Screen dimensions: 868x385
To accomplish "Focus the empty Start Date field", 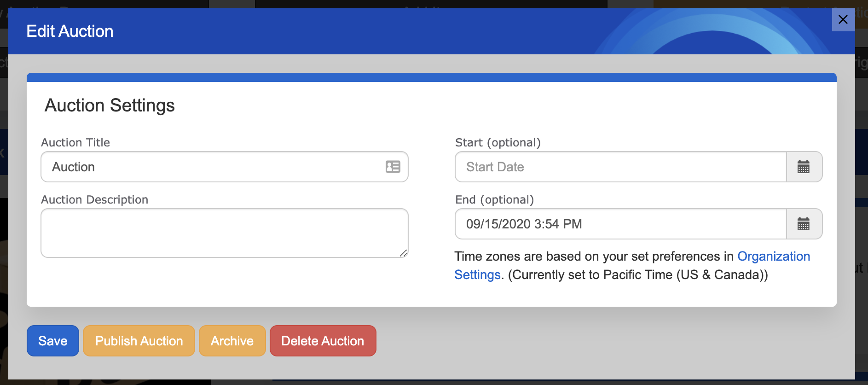I will pos(598,167).
